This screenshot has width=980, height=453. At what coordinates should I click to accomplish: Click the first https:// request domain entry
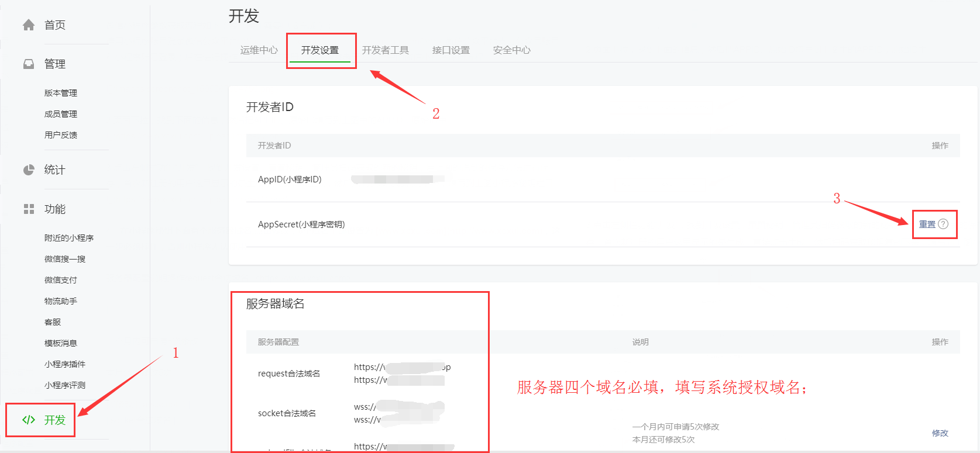[403, 367]
